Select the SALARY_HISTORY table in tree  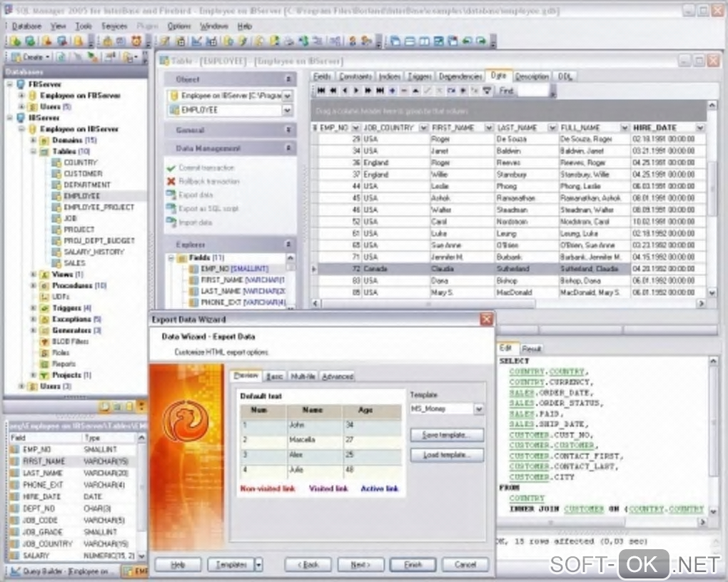click(93, 252)
